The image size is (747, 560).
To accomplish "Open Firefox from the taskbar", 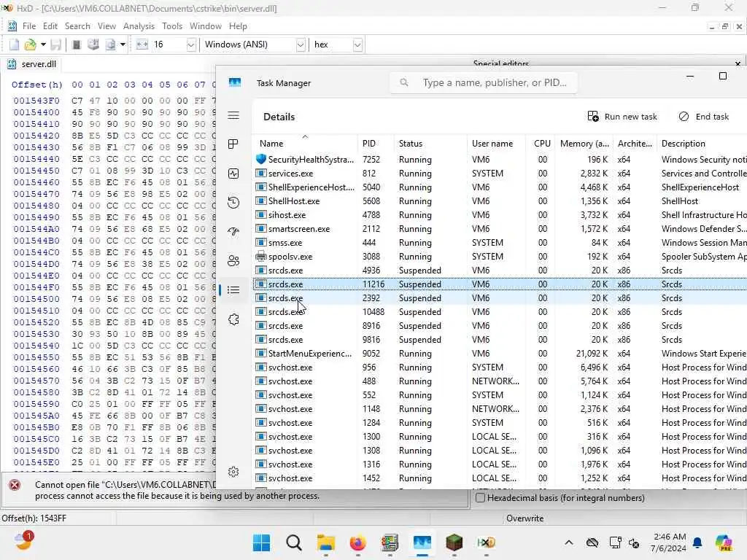I will pos(358,542).
